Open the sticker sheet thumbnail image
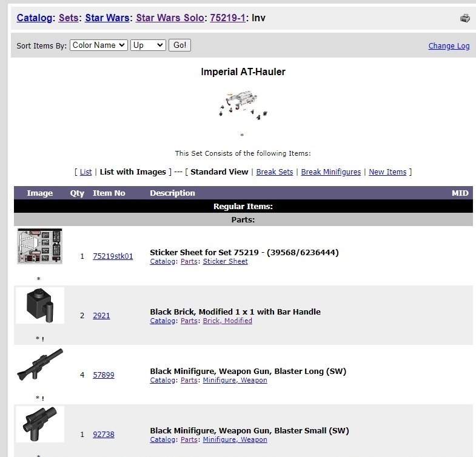This screenshot has height=457, width=476. click(39, 246)
